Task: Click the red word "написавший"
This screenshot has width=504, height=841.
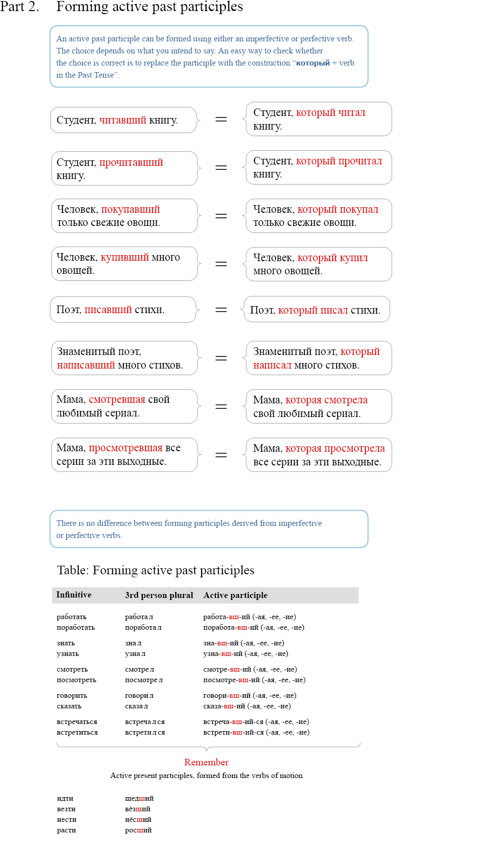Action: 86,365
